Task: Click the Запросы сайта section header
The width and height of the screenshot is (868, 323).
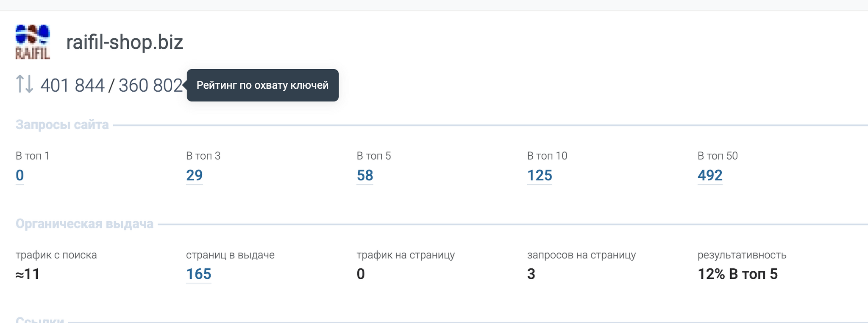Action: point(62,125)
